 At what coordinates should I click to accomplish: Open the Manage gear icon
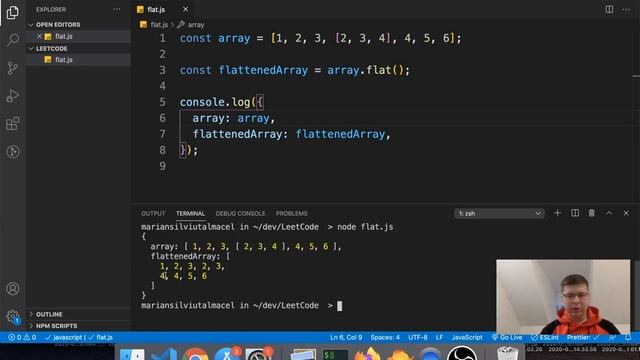point(13,316)
